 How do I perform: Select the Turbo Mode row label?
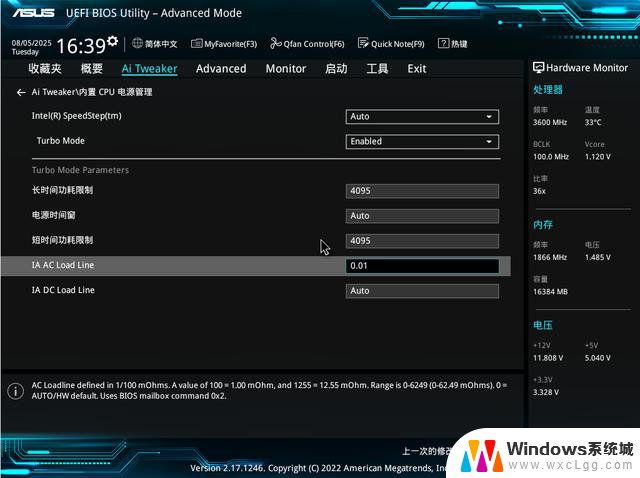(x=61, y=141)
